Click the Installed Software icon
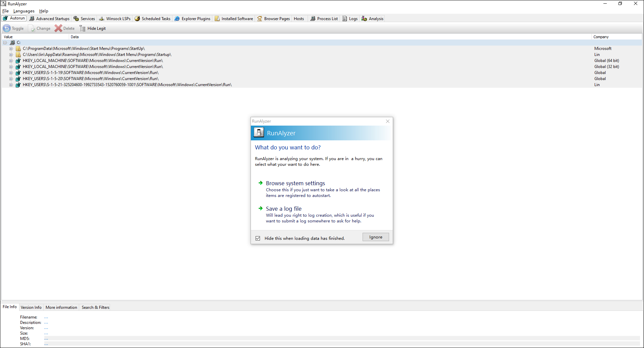The image size is (644, 348). 217,19
